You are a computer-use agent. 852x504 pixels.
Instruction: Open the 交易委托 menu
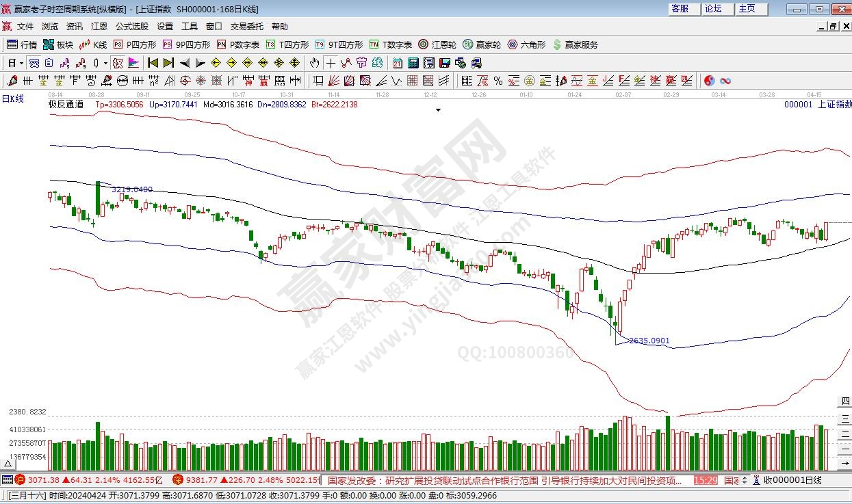[x=246, y=27]
